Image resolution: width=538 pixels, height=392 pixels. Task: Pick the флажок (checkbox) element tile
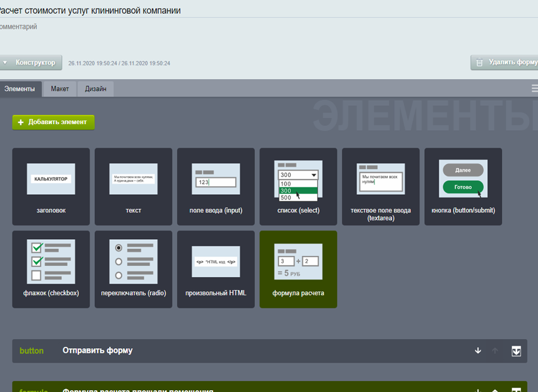point(51,269)
